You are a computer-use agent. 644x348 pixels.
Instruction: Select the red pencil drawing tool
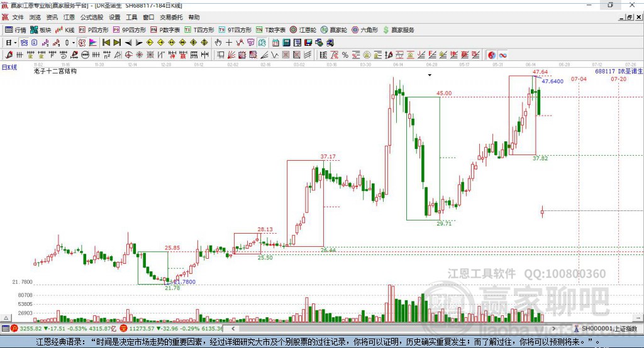[x=9, y=55]
